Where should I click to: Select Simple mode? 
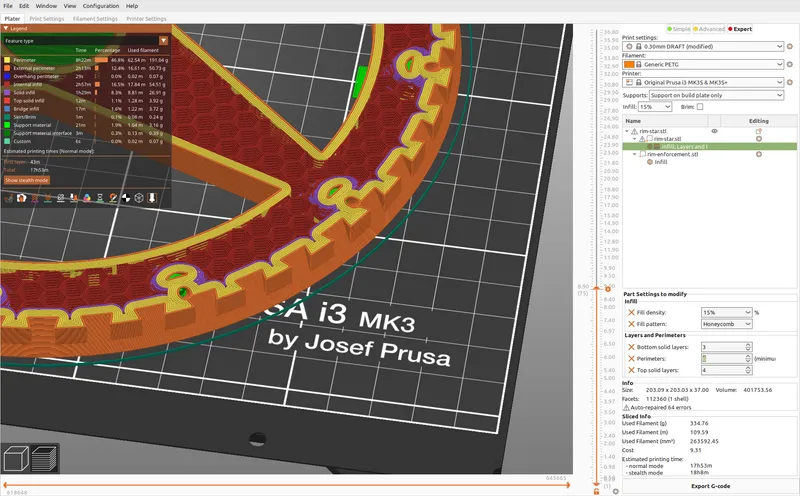[x=678, y=29]
